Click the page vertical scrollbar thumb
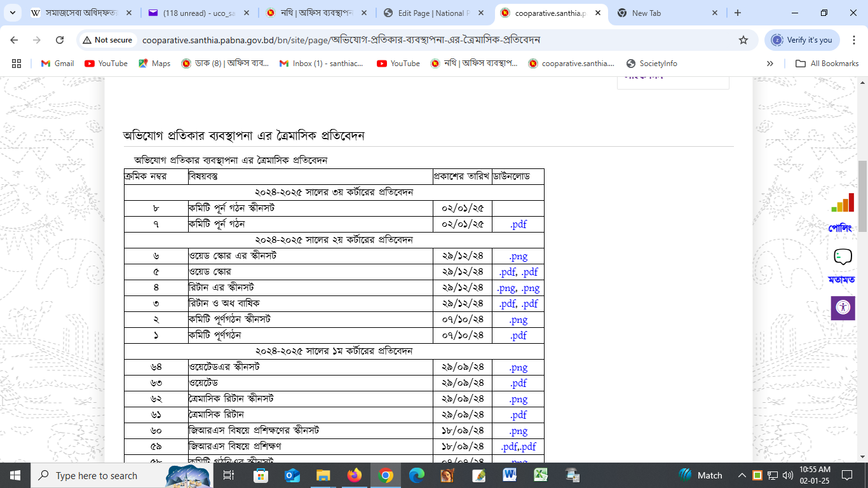The height and width of the screenshot is (488, 868). 862,197
